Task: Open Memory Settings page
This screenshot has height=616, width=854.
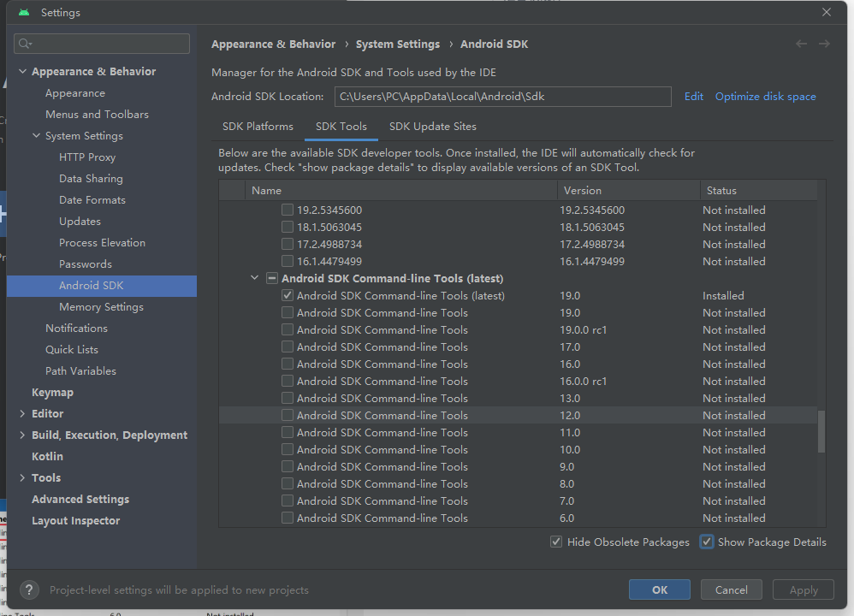Action: click(x=101, y=306)
